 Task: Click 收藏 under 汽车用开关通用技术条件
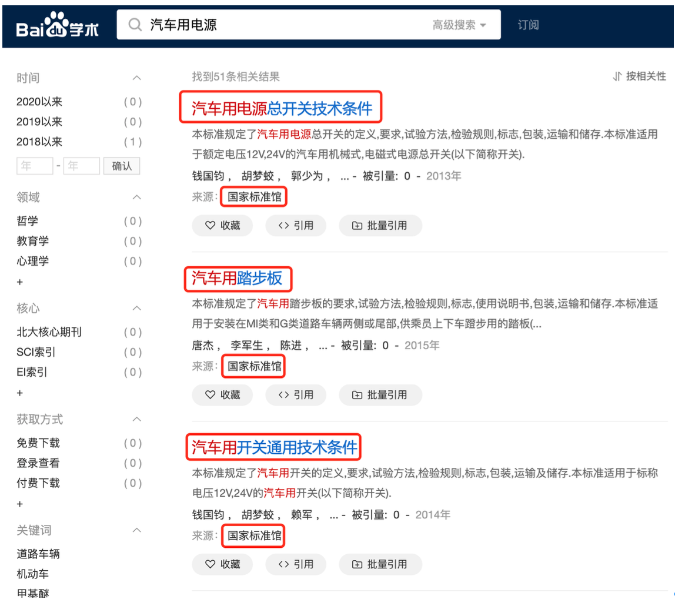[x=222, y=564]
